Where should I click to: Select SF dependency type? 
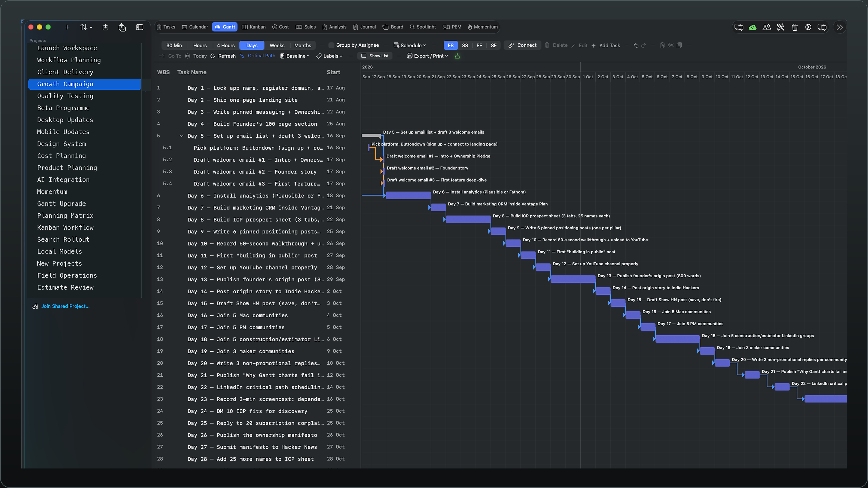click(x=493, y=46)
